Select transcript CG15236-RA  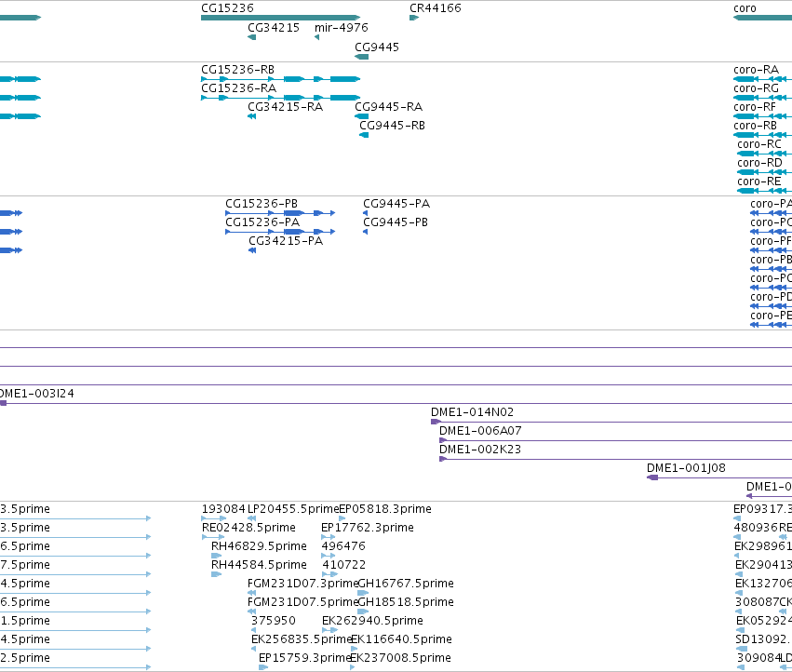tap(280, 98)
